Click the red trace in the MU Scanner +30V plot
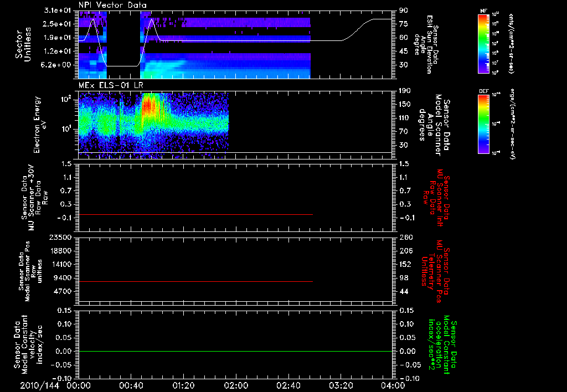Image resolution: width=567 pixels, height=392 pixels. (195, 215)
